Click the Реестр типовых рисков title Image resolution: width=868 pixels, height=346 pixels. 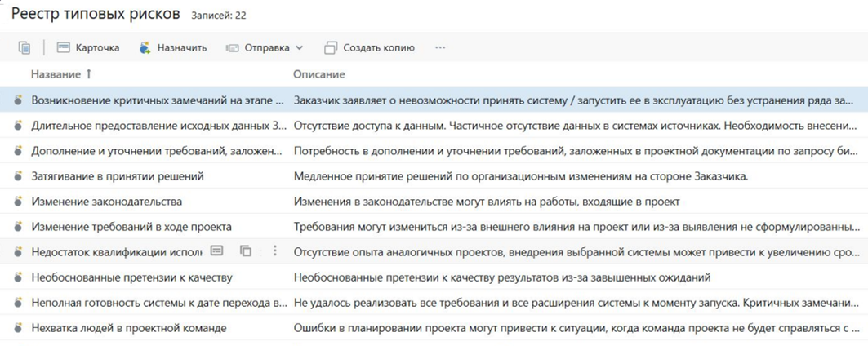pyautogui.click(x=96, y=15)
